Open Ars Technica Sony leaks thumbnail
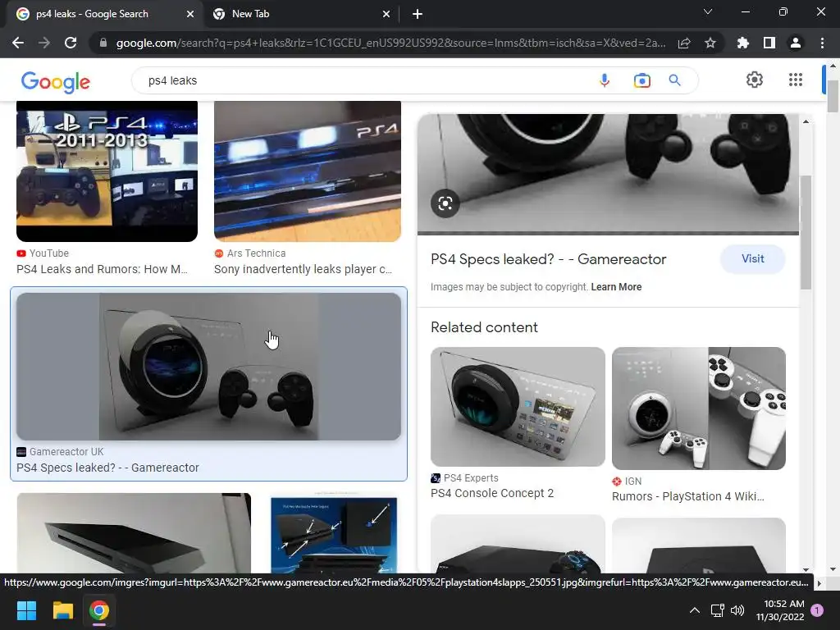The height and width of the screenshot is (630, 840). 308,171
